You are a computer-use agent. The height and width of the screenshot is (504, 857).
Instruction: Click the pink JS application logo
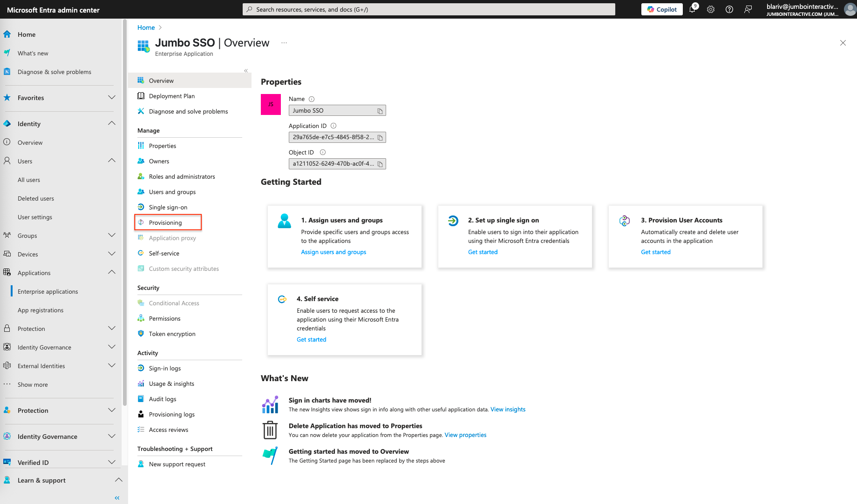coord(271,104)
